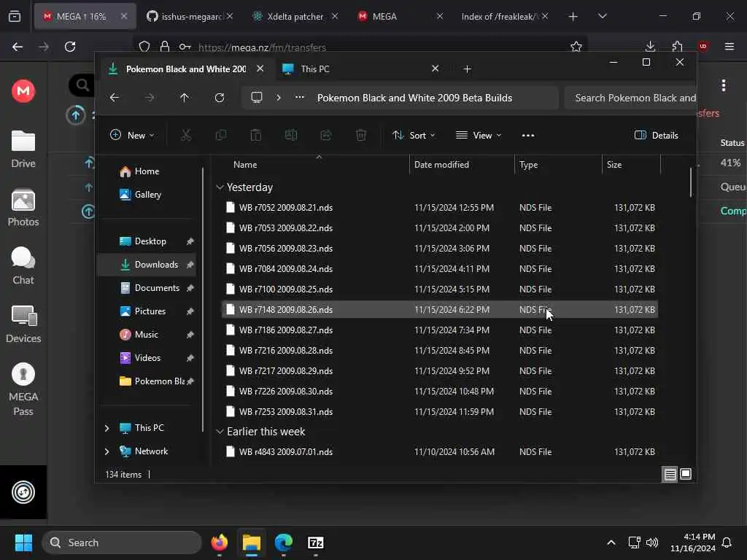Open Documents in the navigation pane
747x560 pixels.
[x=147, y=288]
